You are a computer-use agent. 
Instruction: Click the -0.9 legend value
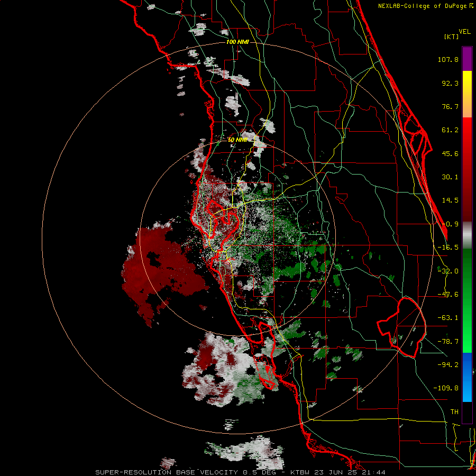tap(450, 224)
